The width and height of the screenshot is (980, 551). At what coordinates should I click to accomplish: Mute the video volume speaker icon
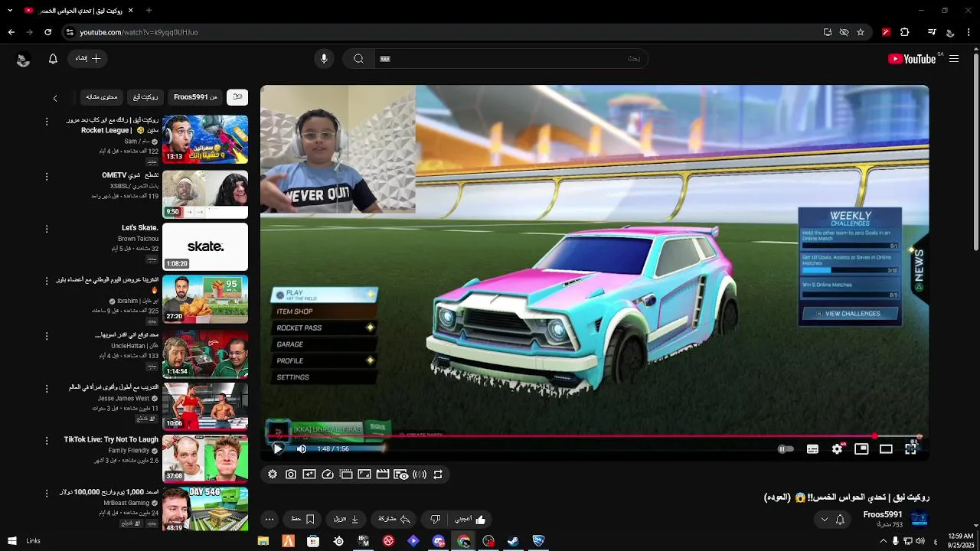(x=301, y=449)
